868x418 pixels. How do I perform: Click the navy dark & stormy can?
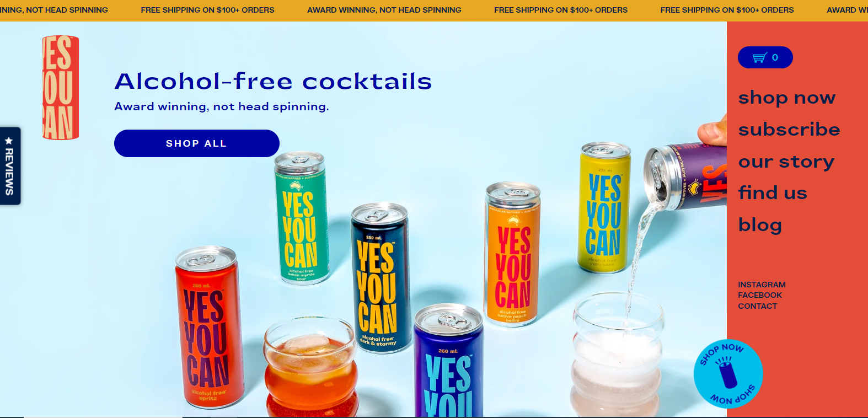pos(379,278)
